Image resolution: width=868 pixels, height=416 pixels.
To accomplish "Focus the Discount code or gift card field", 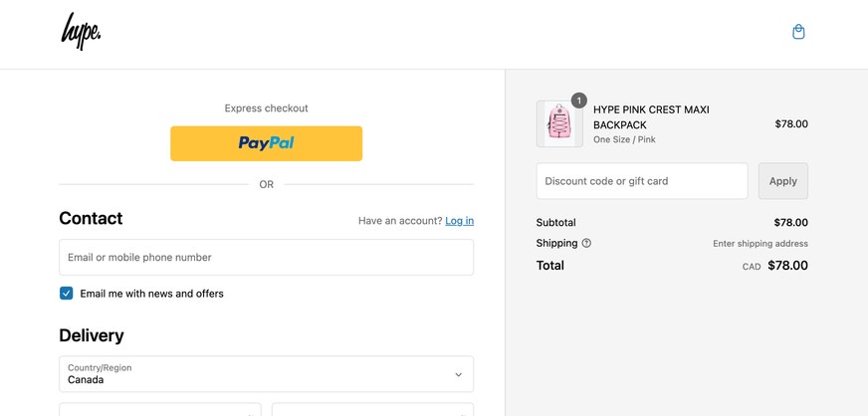I will point(642,181).
